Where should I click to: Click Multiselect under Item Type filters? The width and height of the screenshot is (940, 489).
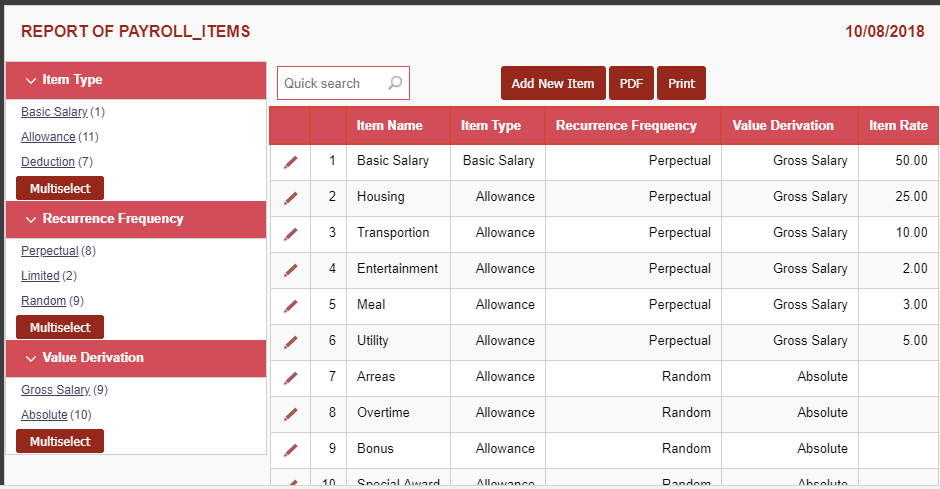click(60, 188)
